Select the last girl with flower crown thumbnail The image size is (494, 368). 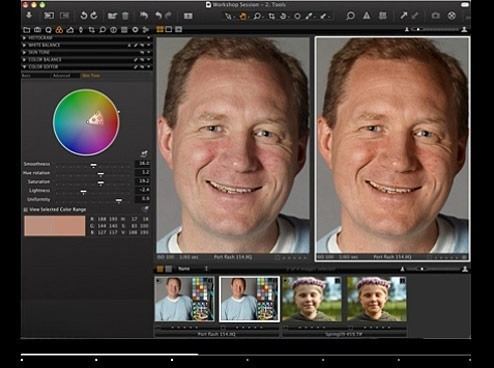coord(377,299)
